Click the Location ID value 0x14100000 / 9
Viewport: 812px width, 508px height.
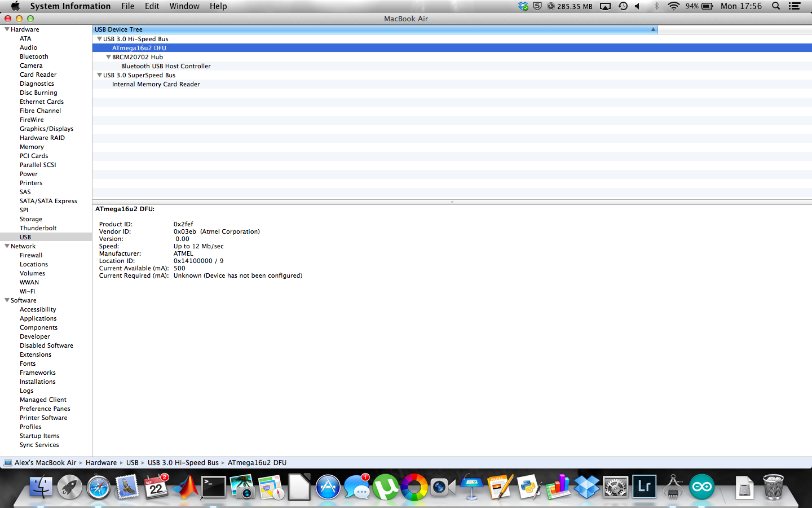[198, 261]
